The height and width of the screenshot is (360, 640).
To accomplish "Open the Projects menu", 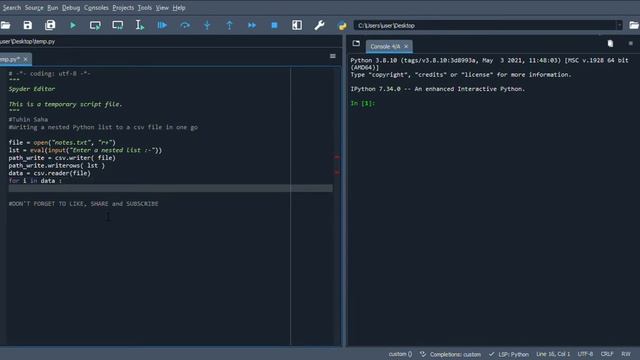I will point(123,8).
